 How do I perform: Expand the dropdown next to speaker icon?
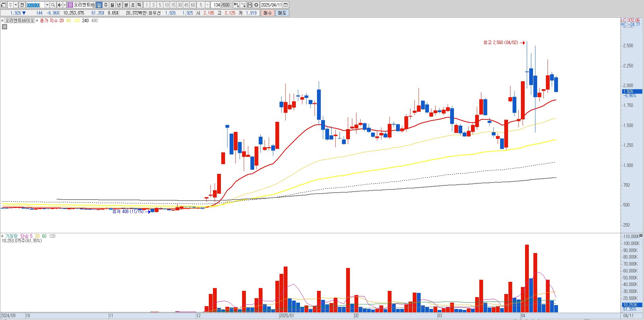[65, 5]
